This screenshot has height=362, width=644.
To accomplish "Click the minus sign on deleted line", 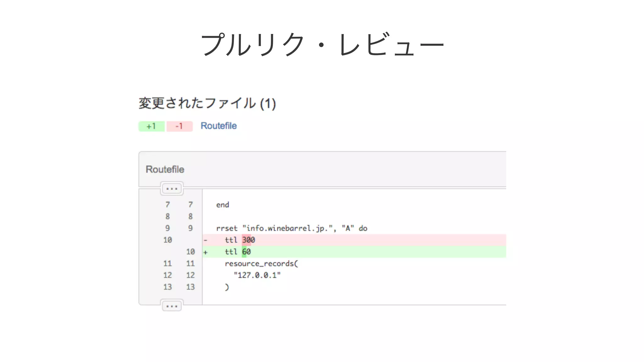I will click(x=205, y=240).
